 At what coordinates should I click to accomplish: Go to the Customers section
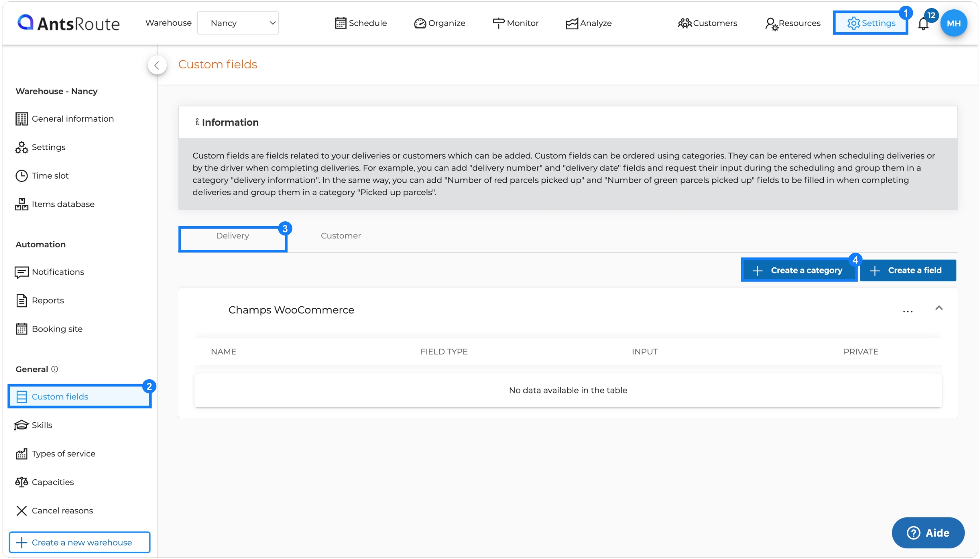[707, 23]
